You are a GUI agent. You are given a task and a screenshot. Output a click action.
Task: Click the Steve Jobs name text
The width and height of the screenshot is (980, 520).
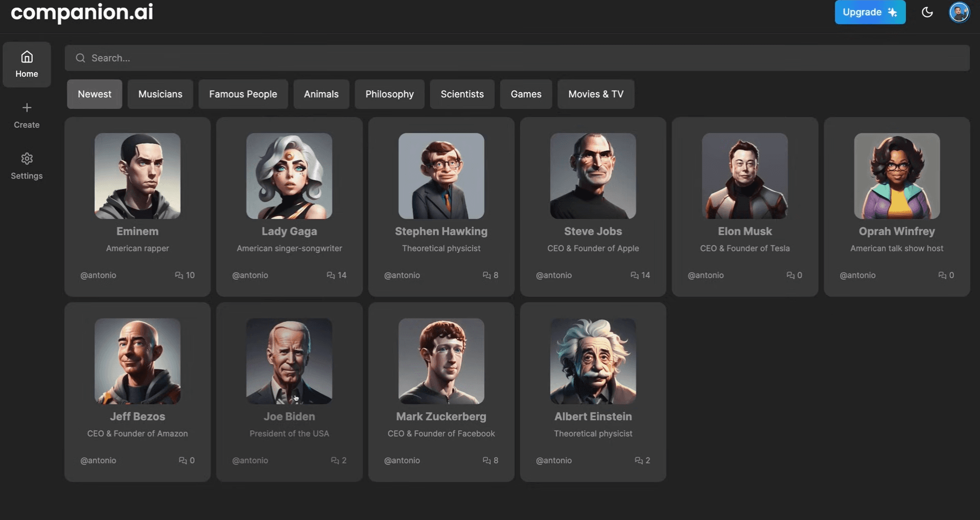(x=593, y=231)
